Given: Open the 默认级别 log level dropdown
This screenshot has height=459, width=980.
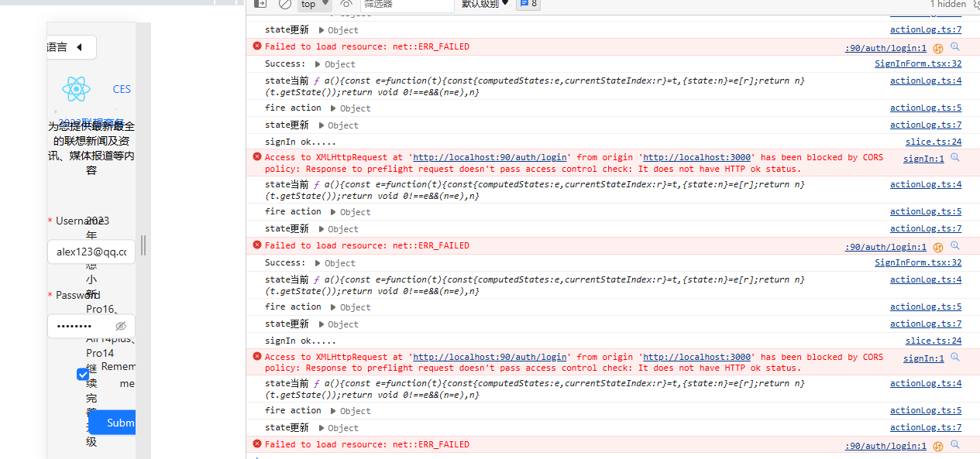Looking at the screenshot, I should pyautogui.click(x=486, y=4).
